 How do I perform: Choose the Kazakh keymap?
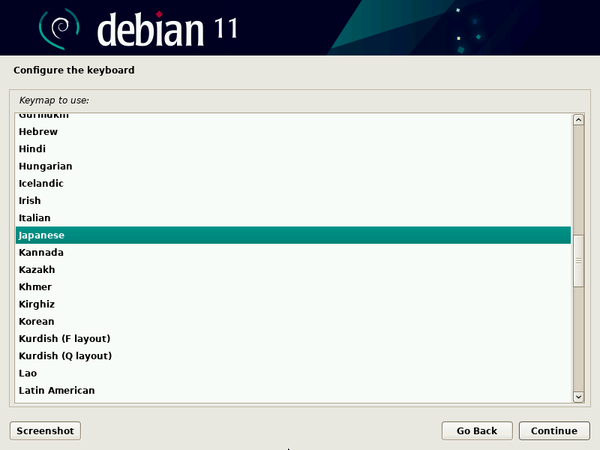(37, 270)
